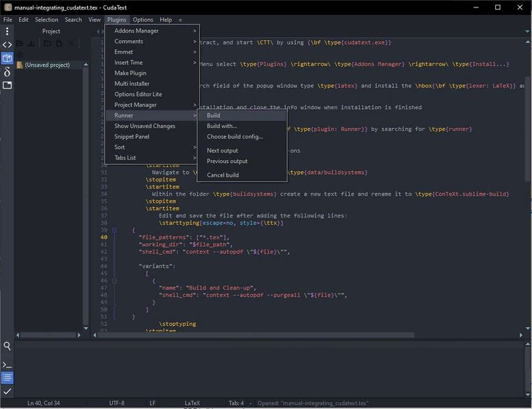Click the equals-sign menu bar item
532x409 pixels.
(x=180, y=20)
